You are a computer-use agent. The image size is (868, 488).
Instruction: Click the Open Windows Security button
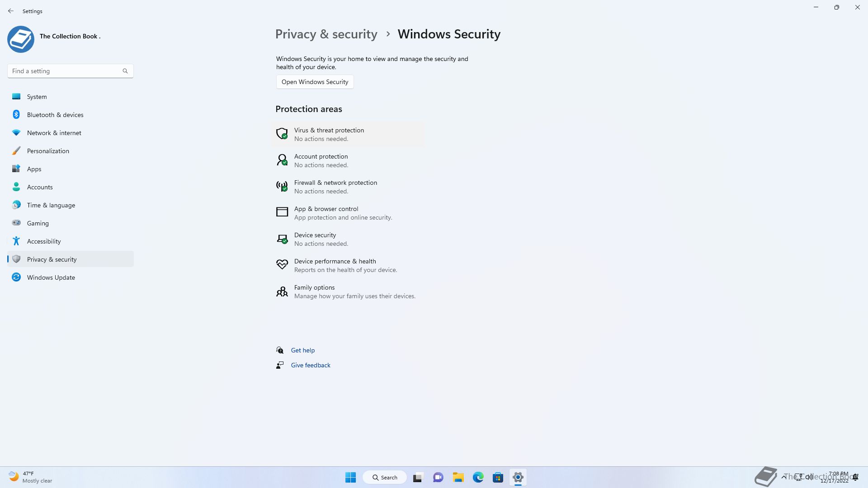315,82
